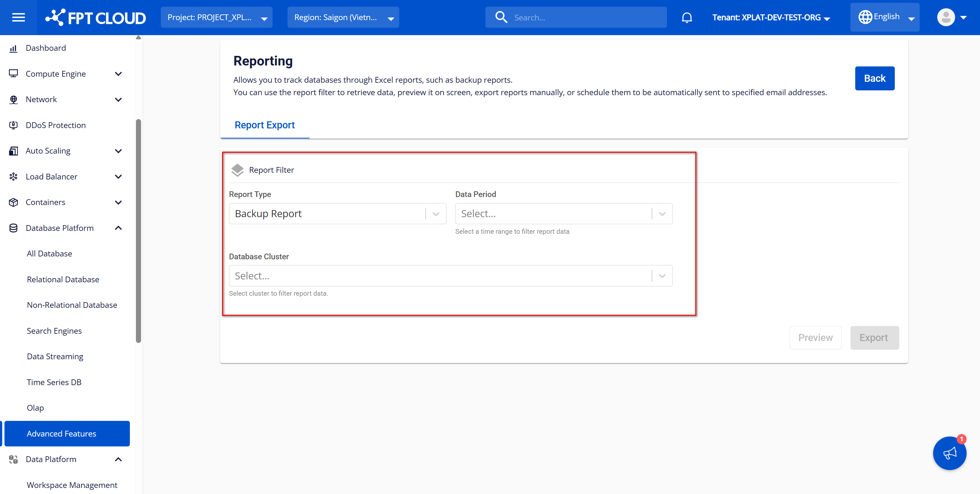The height and width of the screenshot is (494, 980).
Task: Click the Report Filter layers icon
Action: pos(237,170)
